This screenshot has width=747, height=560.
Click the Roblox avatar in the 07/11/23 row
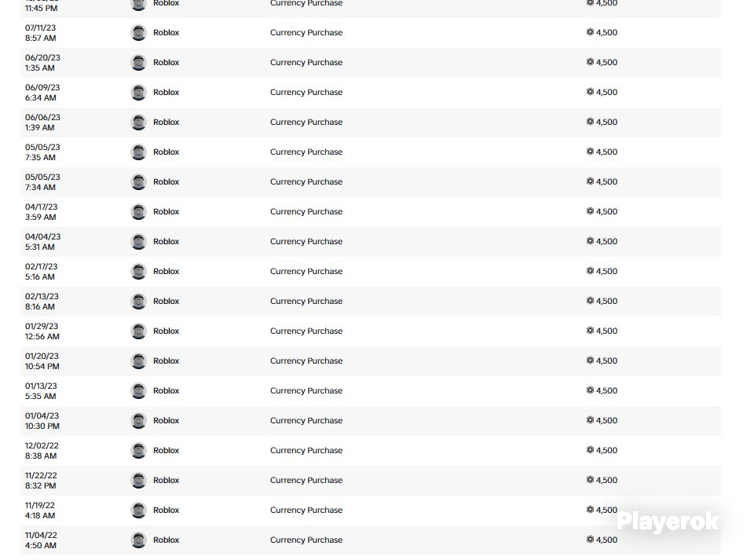coord(138,32)
